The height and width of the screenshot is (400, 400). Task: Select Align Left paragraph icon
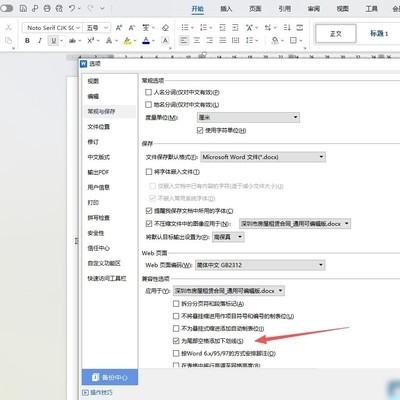click(184, 41)
